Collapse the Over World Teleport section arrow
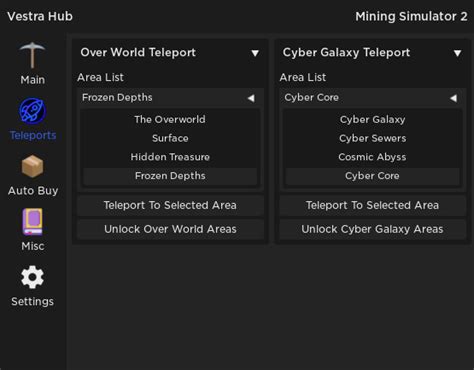 click(255, 53)
